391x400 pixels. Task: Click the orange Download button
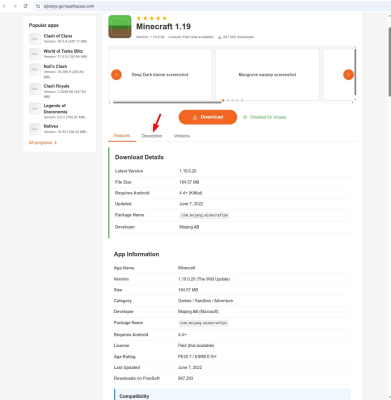208,117
